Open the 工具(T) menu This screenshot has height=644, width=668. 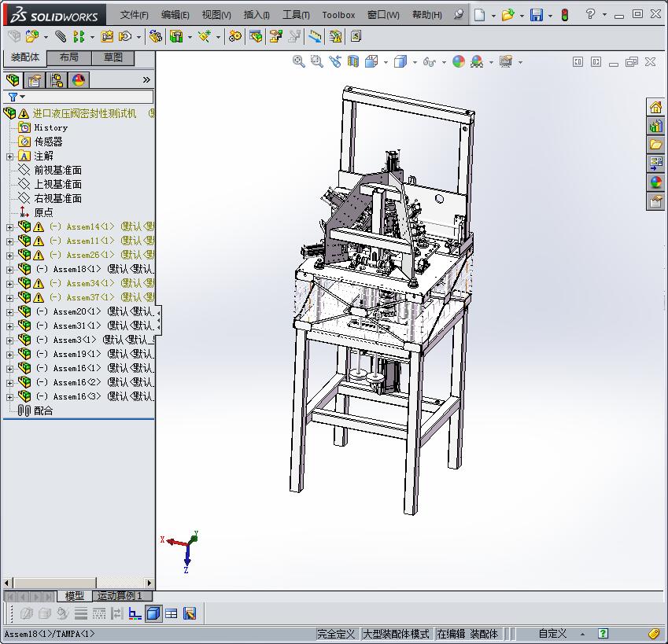click(296, 15)
